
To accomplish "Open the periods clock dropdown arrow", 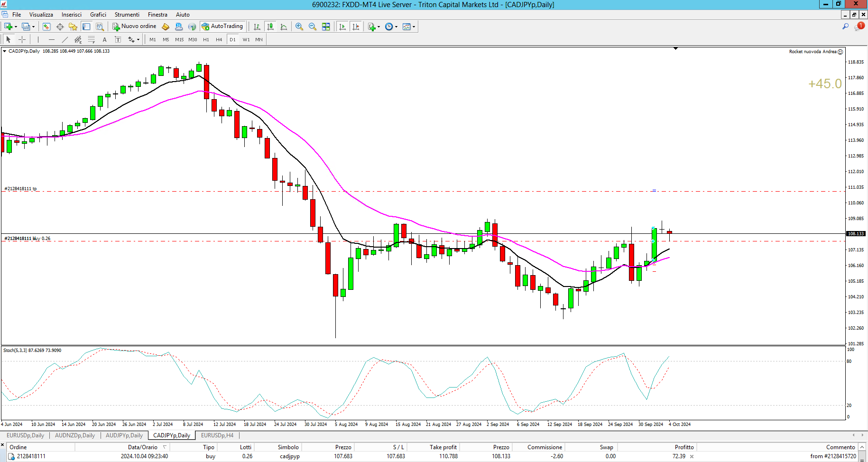I will (x=396, y=27).
